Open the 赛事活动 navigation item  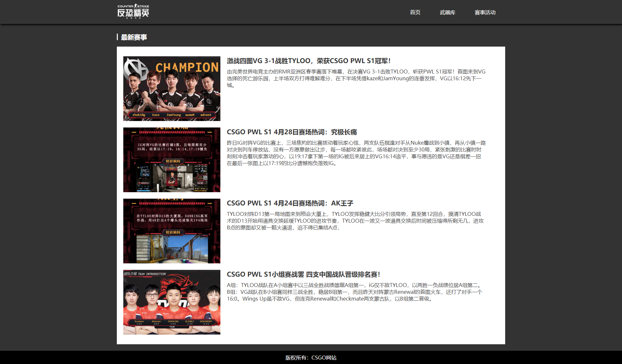click(x=485, y=12)
